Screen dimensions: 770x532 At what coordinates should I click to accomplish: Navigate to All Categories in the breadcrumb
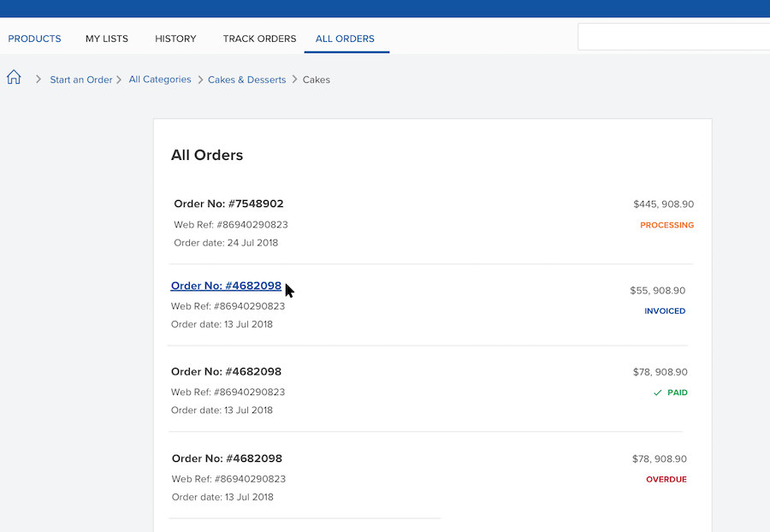tap(160, 80)
